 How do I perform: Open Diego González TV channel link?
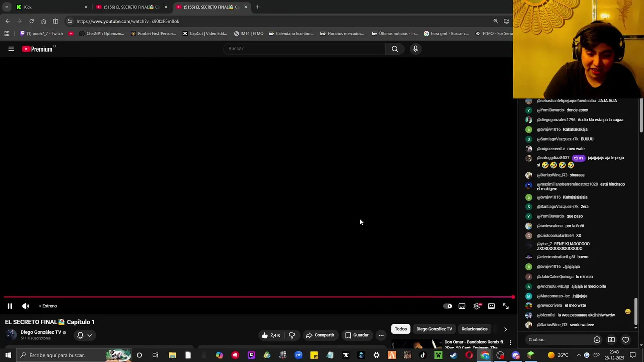pyautogui.click(x=41, y=332)
